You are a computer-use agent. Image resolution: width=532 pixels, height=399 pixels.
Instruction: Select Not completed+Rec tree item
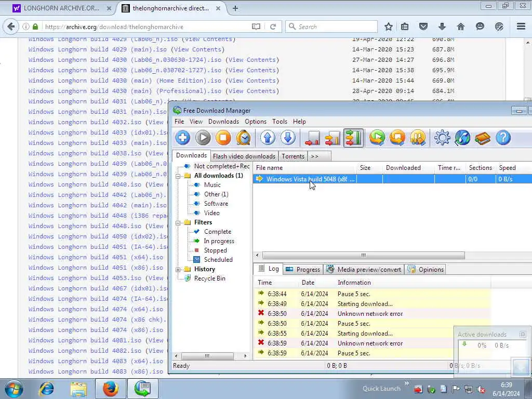coord(221,166)
